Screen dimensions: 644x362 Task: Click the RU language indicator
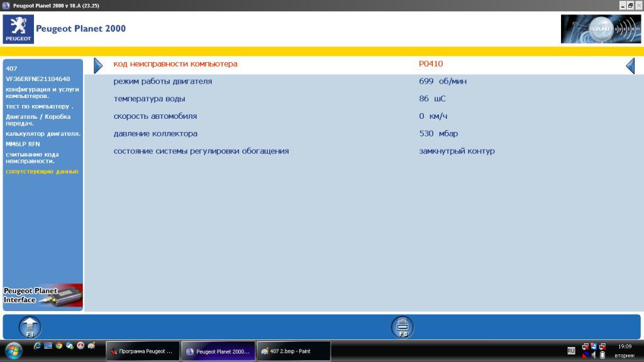click(x=571, y=351)
